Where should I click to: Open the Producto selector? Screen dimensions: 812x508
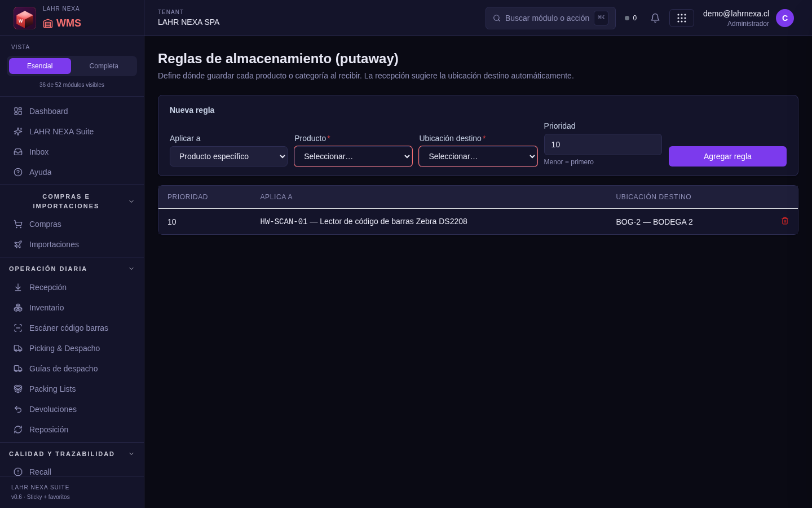pos(353,156)
